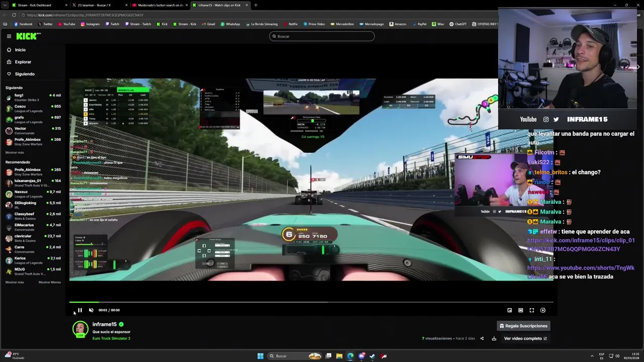
Task: Open WhatsApp bookmark
Action: (230, 24)
